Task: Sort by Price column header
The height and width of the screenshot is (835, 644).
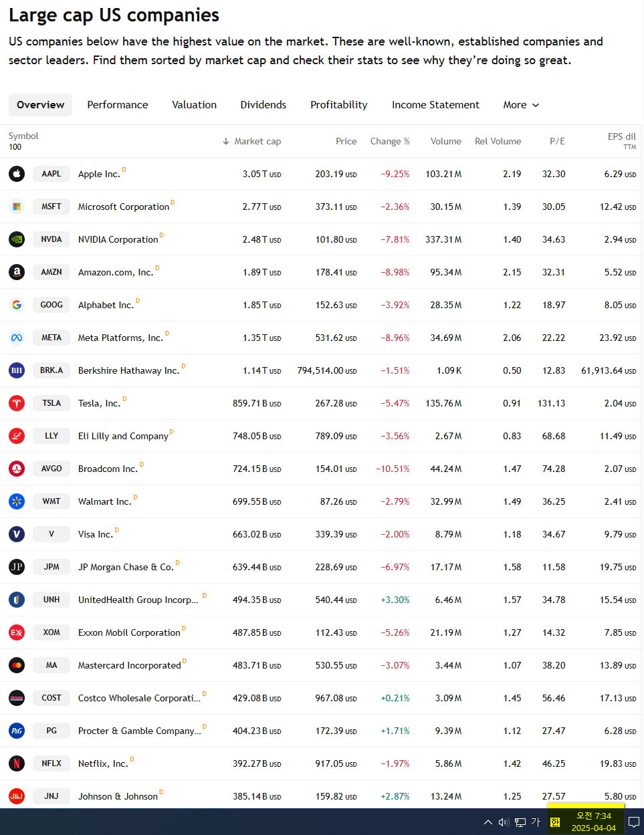Action: pyautogui.click(x=346, y=141)
